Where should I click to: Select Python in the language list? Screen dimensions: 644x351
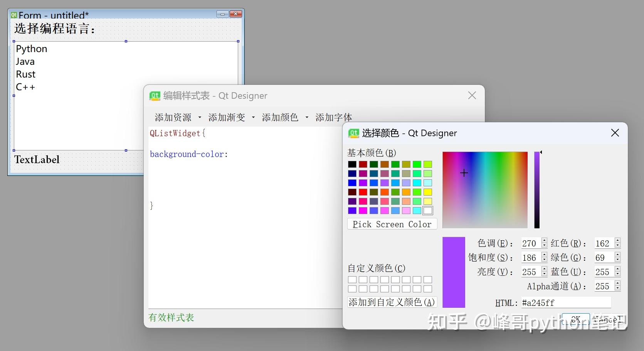coord(31,49)
